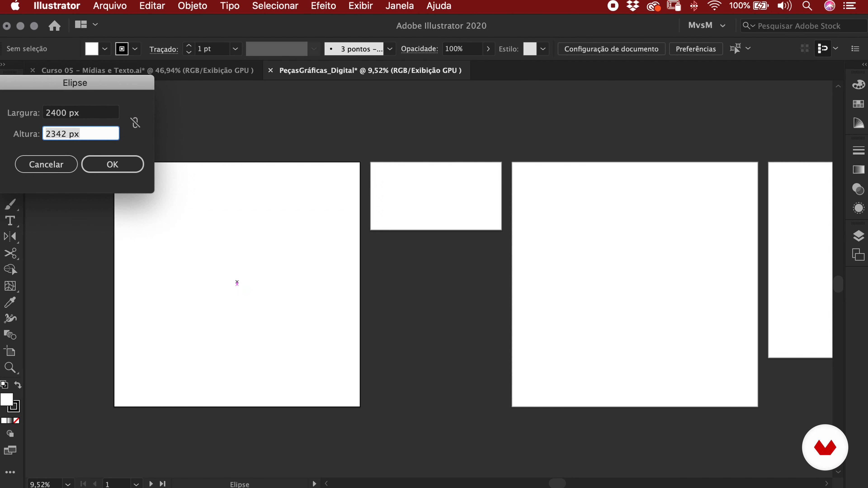Go to Illustrator home screen
Image resolution: width=868 pixels, height=488 pixels.
point(54,26)
